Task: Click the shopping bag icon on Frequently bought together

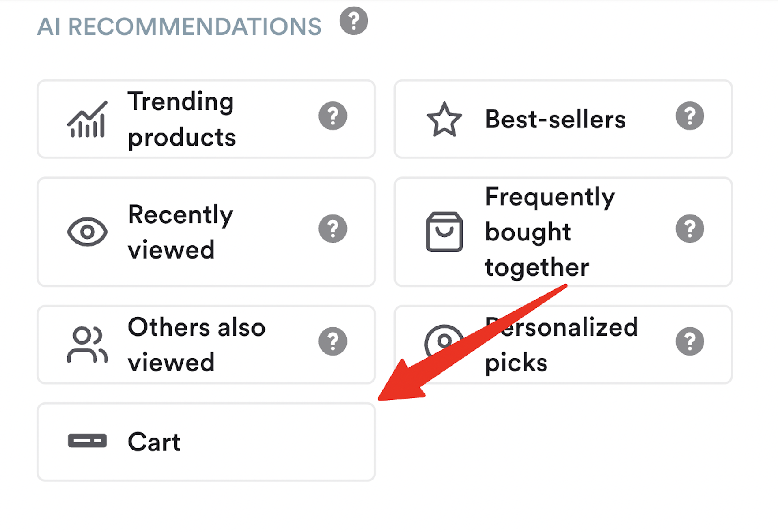Action: [x=444, y=231]
